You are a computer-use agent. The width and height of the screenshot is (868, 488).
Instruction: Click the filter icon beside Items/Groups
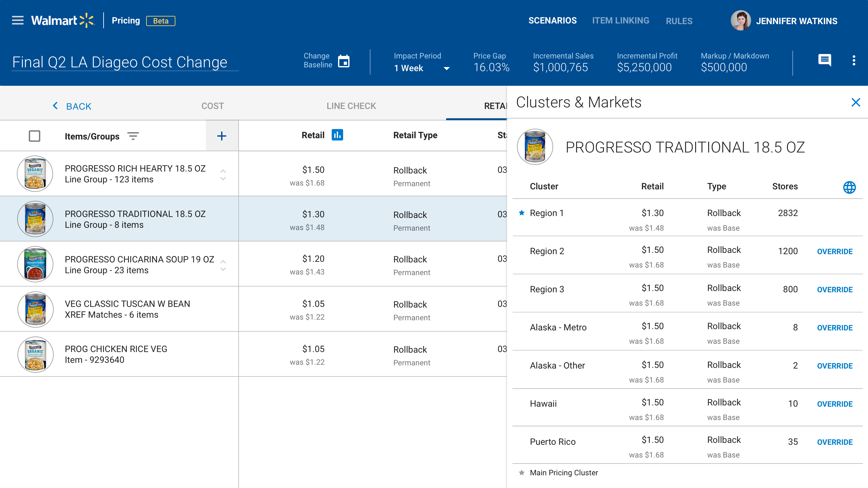tap(133, 136)
